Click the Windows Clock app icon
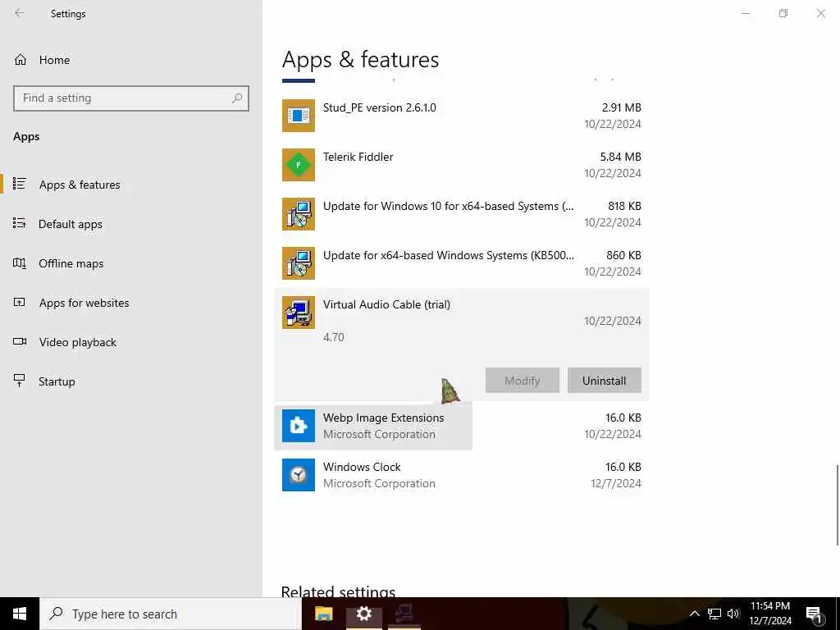 click(299, 475)
